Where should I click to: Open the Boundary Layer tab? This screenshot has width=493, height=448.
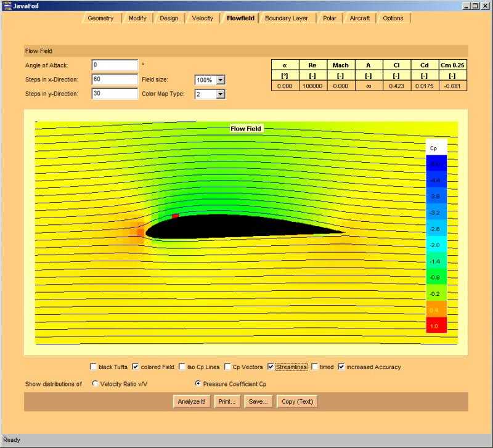[x=286, y=18]
